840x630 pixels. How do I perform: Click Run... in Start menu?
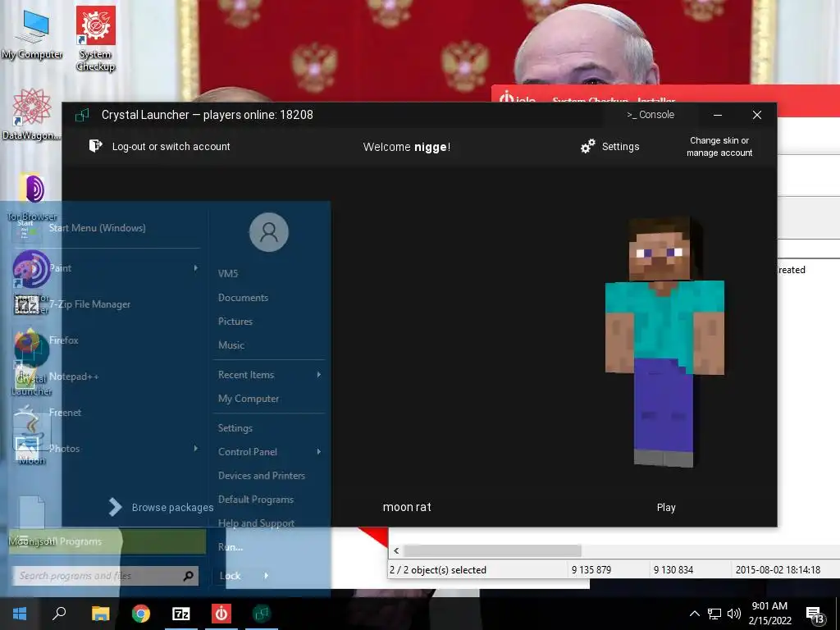(x=231, y=547)
